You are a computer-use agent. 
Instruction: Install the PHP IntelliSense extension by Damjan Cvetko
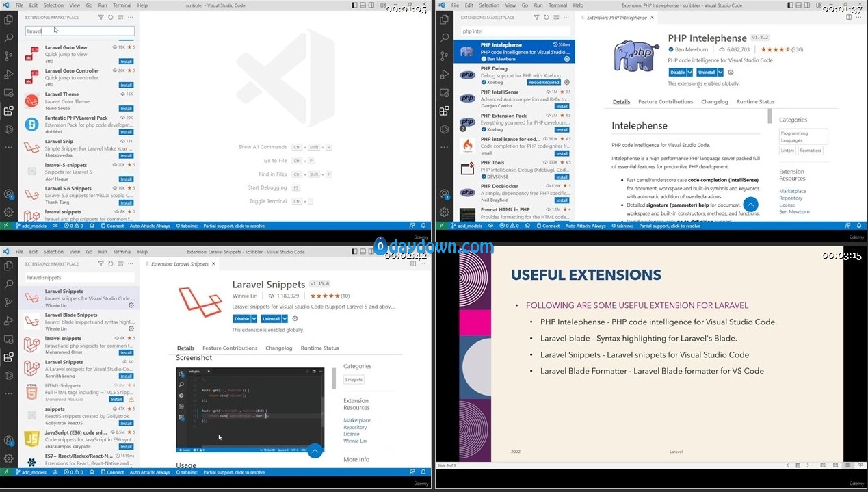click(562, 106)
